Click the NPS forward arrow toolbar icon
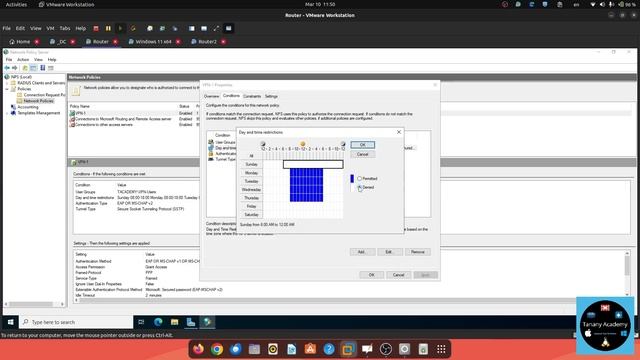This screenshot has width=640, height=360. click(15, 68)
